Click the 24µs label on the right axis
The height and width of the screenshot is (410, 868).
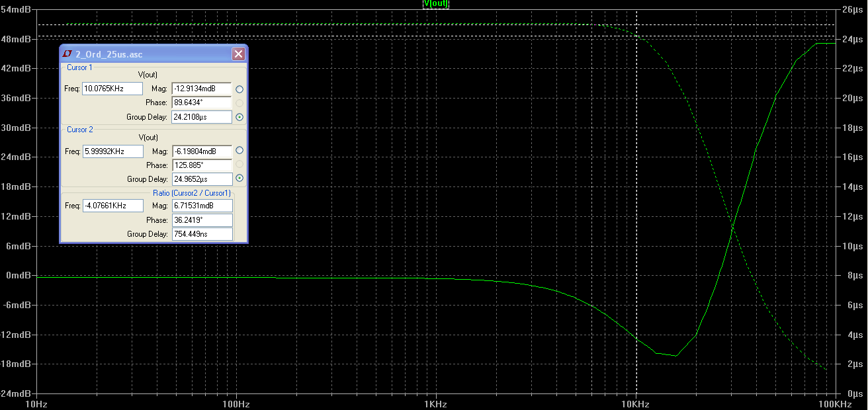tap(851, 39)
